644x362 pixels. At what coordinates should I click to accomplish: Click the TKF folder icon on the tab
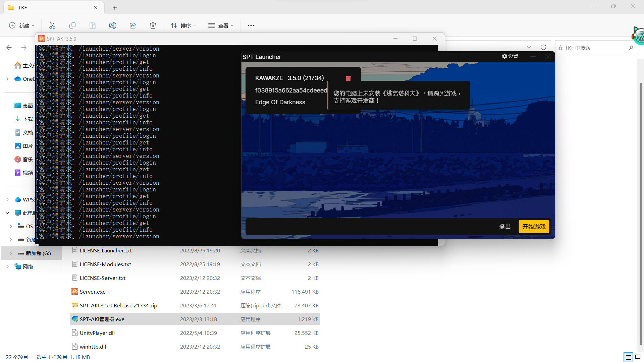click(11, 7)
